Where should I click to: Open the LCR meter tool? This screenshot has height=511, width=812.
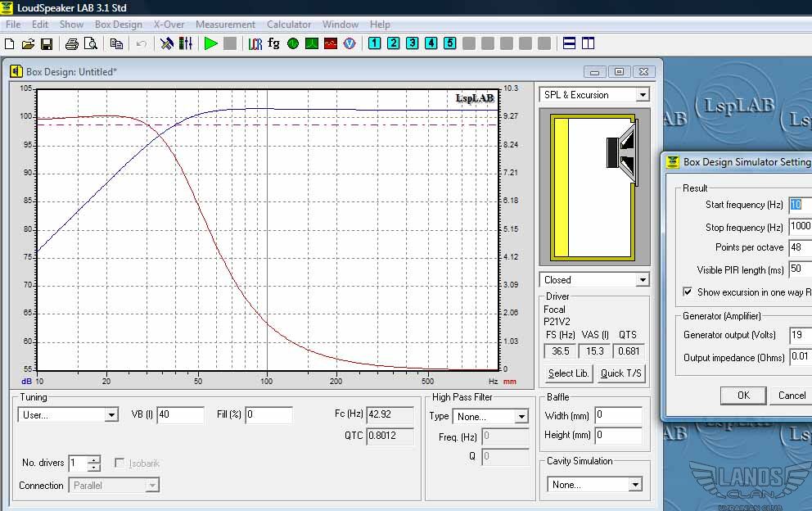tap(255, 44)
